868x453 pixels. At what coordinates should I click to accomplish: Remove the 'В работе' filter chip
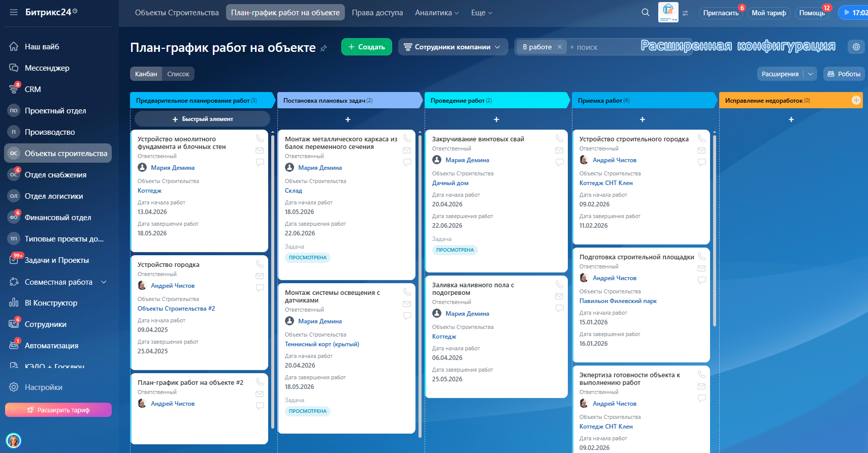[560, 47]
